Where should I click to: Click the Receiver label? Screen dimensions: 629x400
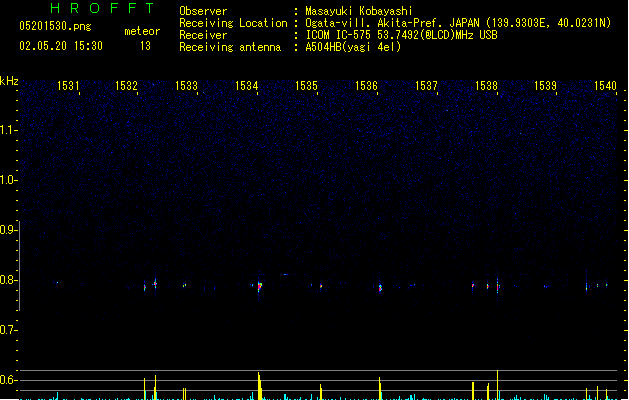203,35
